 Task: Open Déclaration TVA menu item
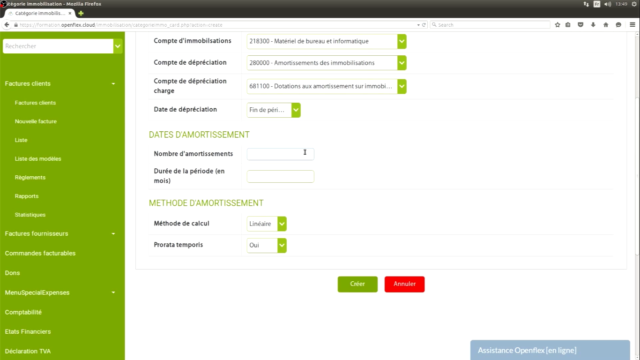pos(28,351)
